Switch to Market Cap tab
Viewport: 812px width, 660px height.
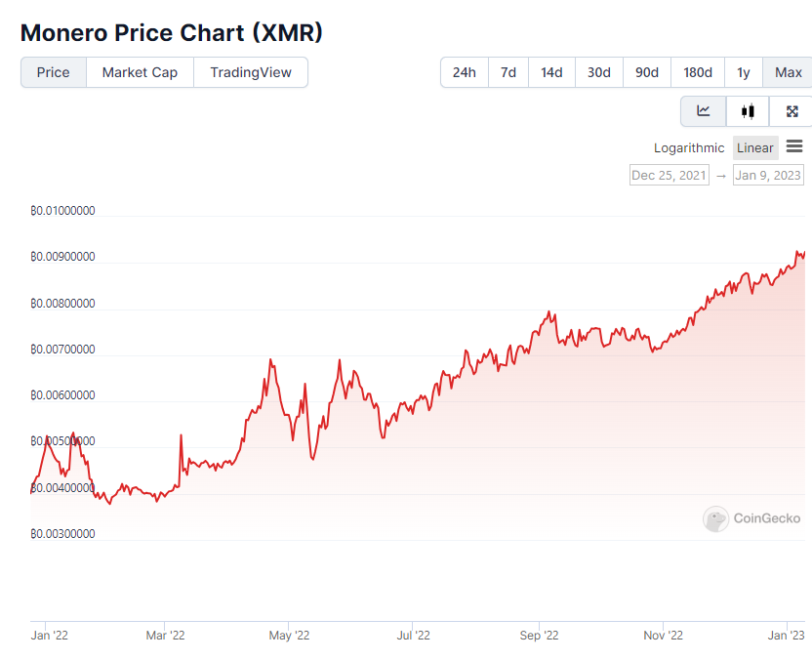140,72
